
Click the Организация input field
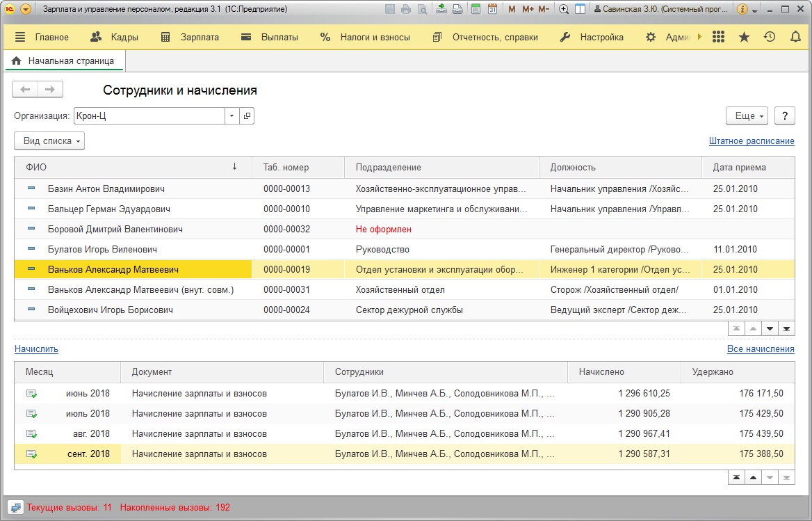click(x=149, y=116)
